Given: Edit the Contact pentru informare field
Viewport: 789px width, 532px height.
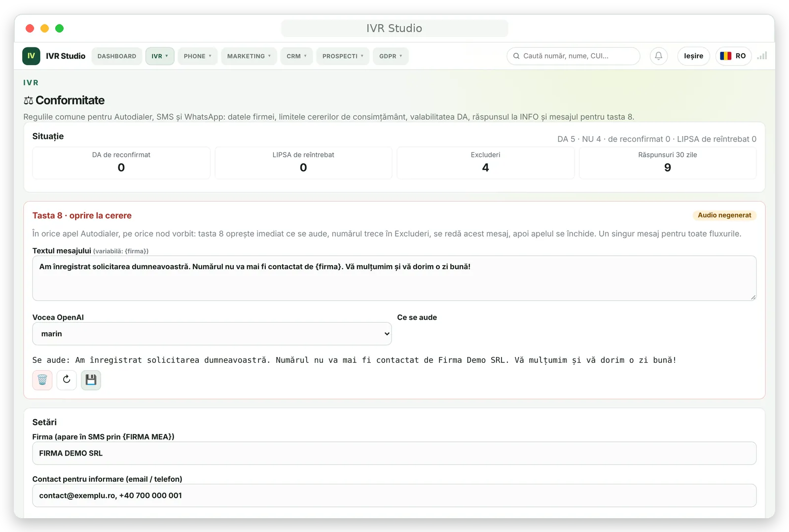Looking at the screenshot, I should click(394, 496).
